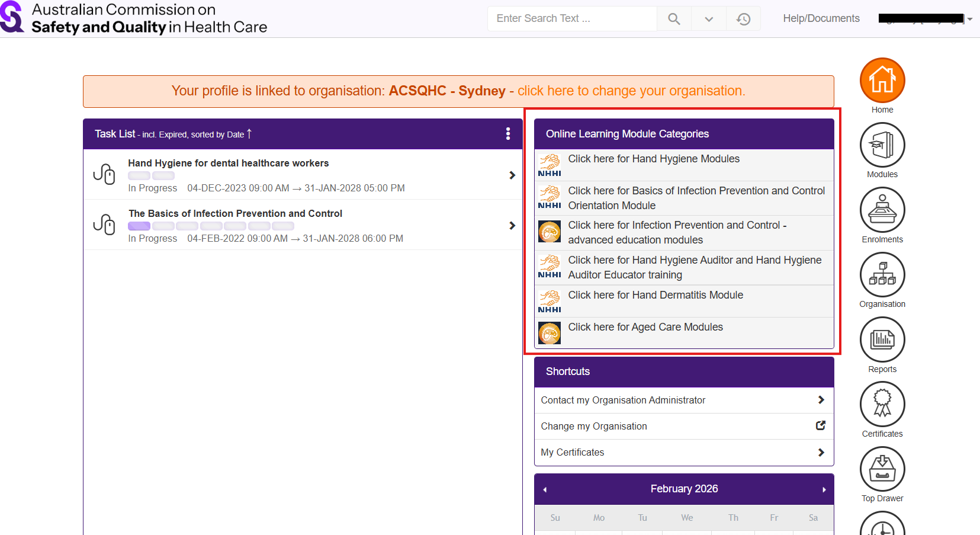The height and width of the screenshot is (535, 980).
Task: Click here to change your organisation link
Action: pyautogui.click(x=631, y=91)
